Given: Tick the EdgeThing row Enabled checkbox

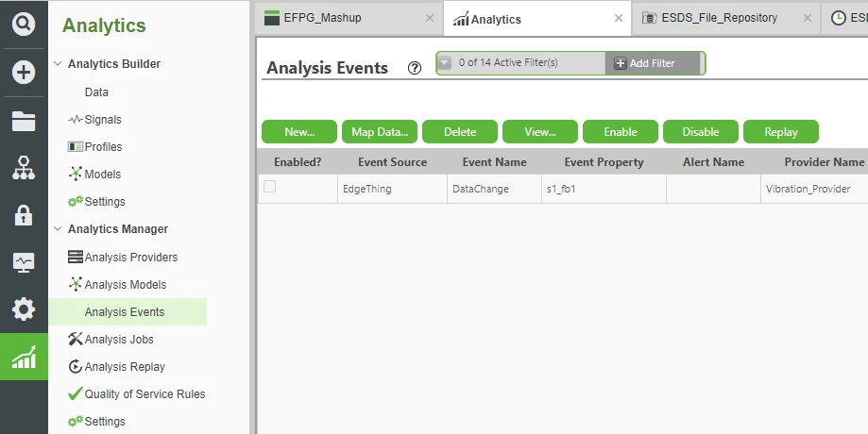Looking at the screenshot, I should pos(269,186).
